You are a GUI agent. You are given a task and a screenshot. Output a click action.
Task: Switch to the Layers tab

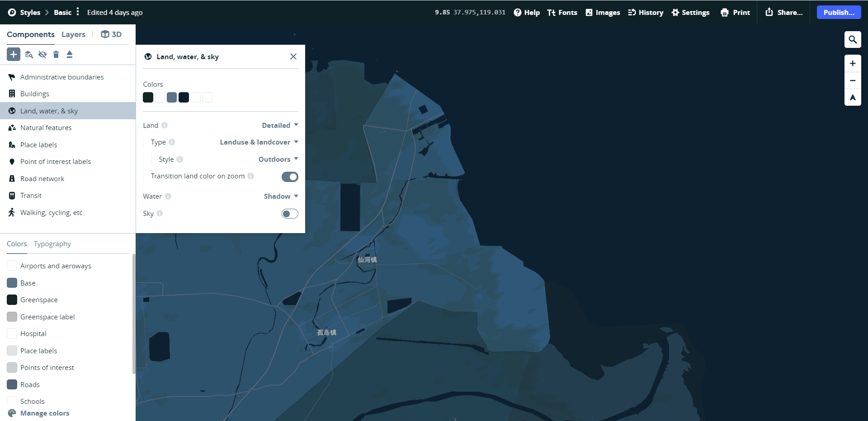click(x=73, y=34)
